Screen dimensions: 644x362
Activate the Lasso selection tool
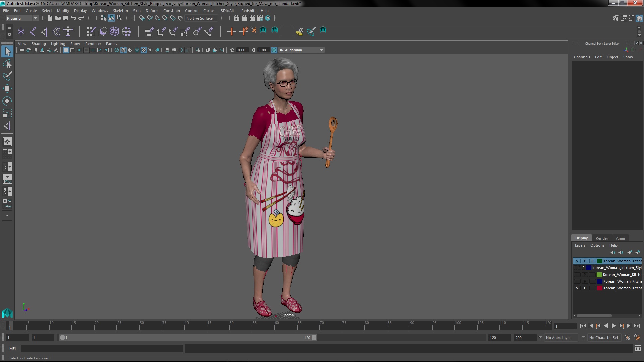click(7, 64)
